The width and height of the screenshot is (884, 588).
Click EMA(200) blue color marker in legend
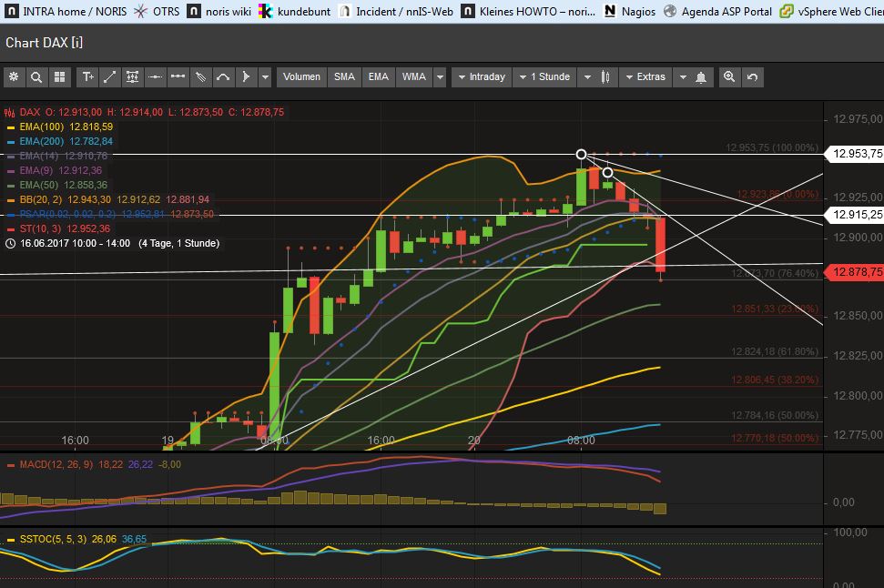tap(10, 142)
